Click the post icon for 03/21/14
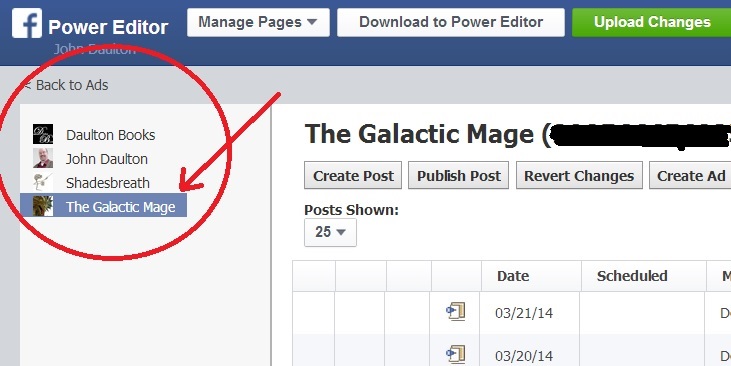Screen dimensions: 731x366 click(456, 311)
